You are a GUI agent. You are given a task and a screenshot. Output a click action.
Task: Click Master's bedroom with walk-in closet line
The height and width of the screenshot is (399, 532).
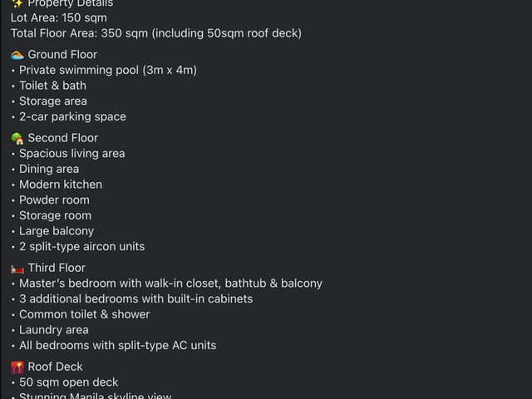(x=170, y=283)
